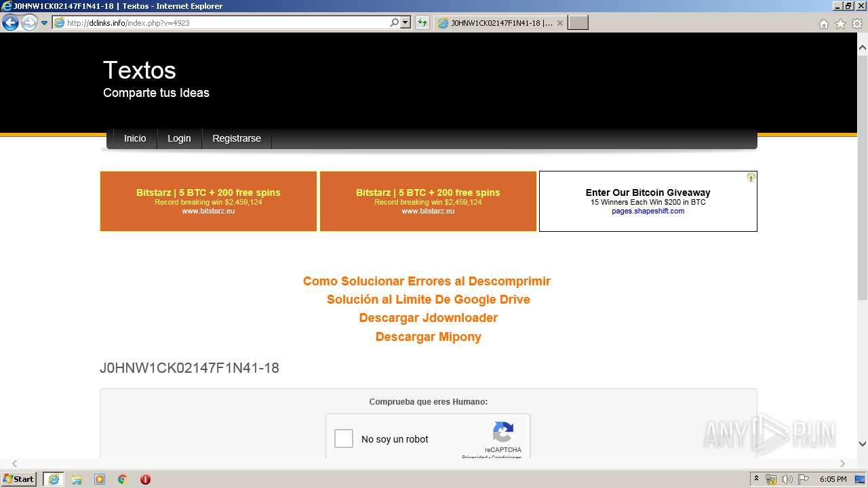Restore the Internet Explorer window
The width and height of the screenshot is (868, 488).
(x=848, y=5)
